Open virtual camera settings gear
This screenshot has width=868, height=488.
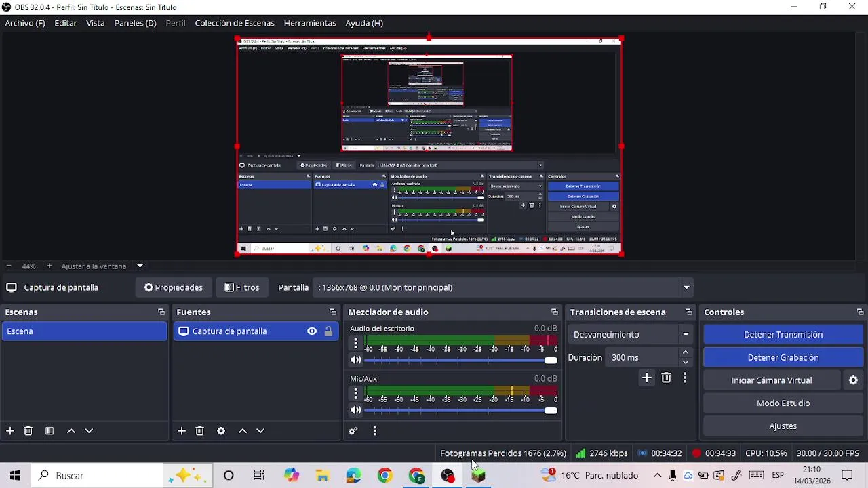click(x=854, y=380)
